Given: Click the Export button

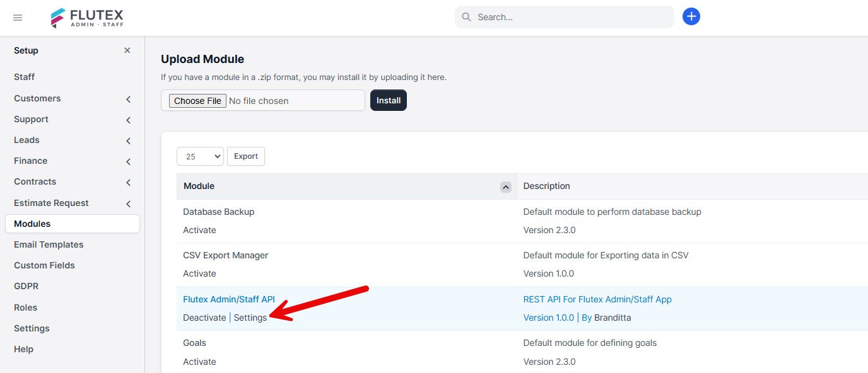Looking at the screenshot, I should (246, 156).
